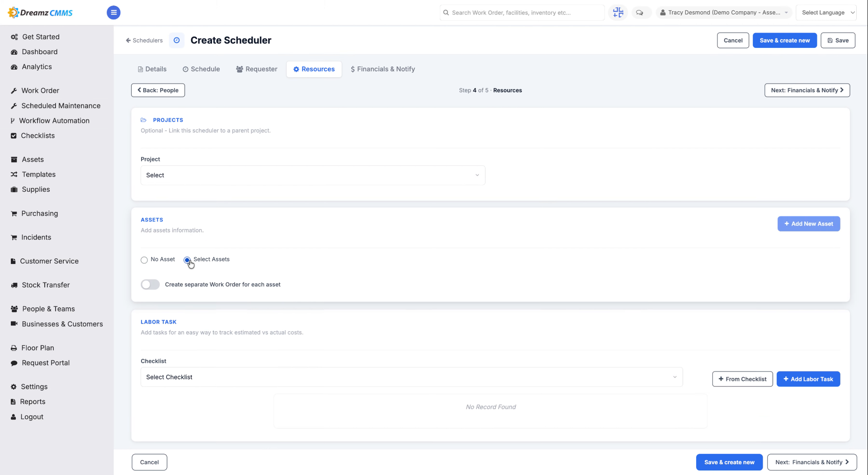Click the Stock Transfer truck icon
Screen dimensions: 868x475
click(14, 285)
